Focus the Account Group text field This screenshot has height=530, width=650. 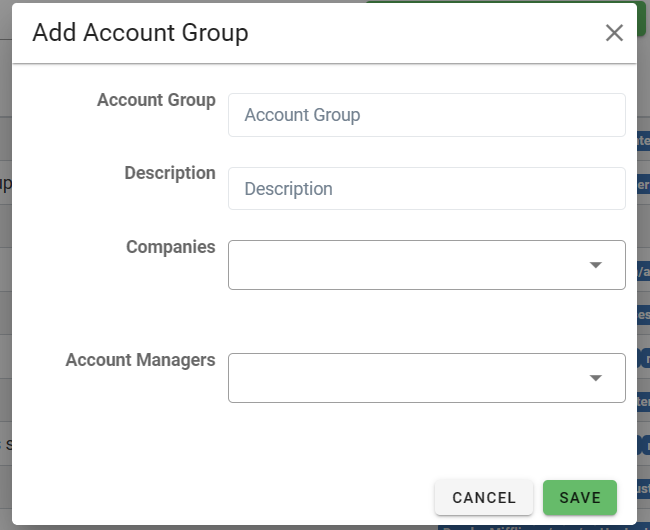tap(426, 115)
